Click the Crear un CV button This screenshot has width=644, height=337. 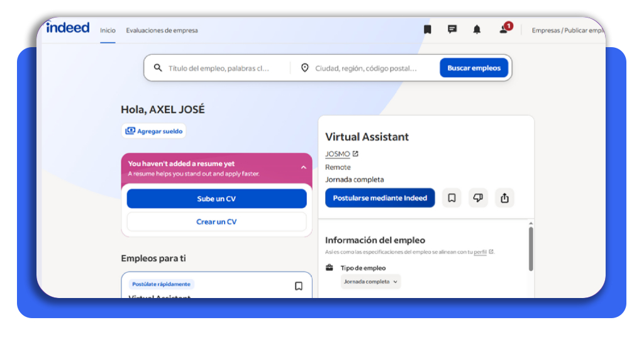pos(216,222)
